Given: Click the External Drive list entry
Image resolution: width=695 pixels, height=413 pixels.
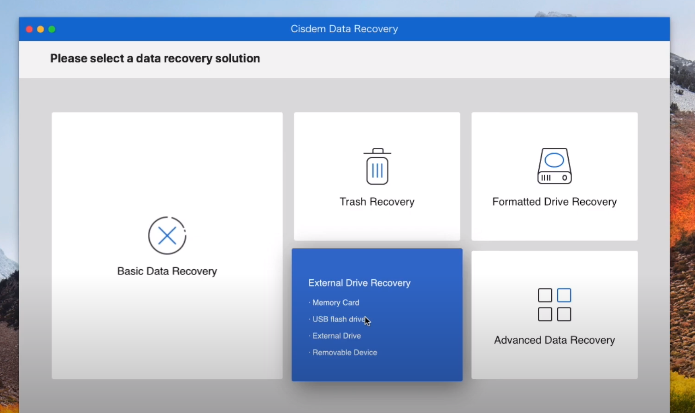Looking at the screenshot, I should (336, 336).
